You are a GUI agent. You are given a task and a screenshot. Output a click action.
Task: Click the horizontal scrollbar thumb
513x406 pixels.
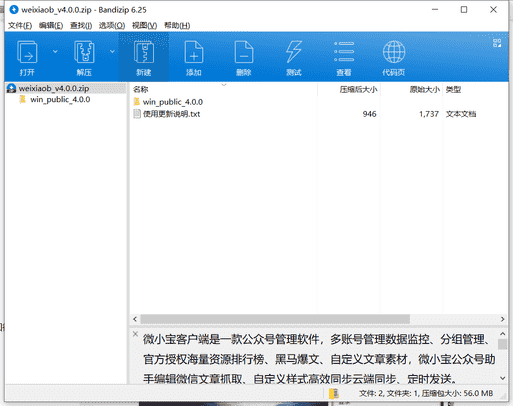pyautogui.click(x=275, y=319)
